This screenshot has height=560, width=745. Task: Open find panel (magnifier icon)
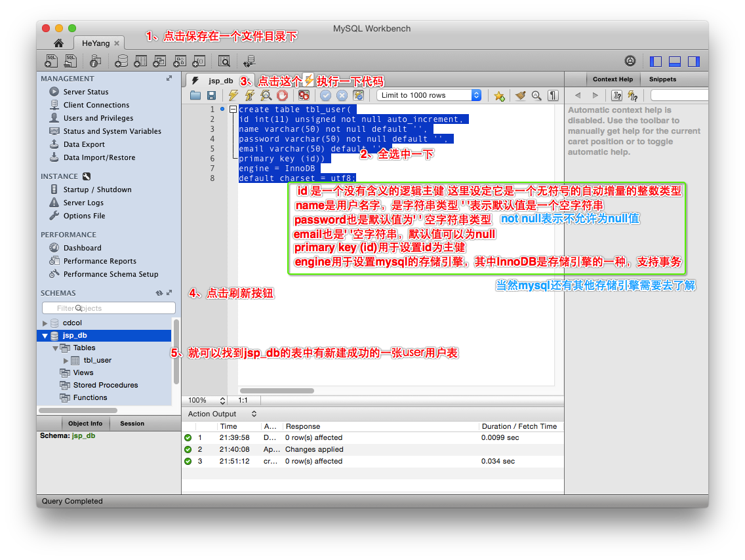coord(536,96)
